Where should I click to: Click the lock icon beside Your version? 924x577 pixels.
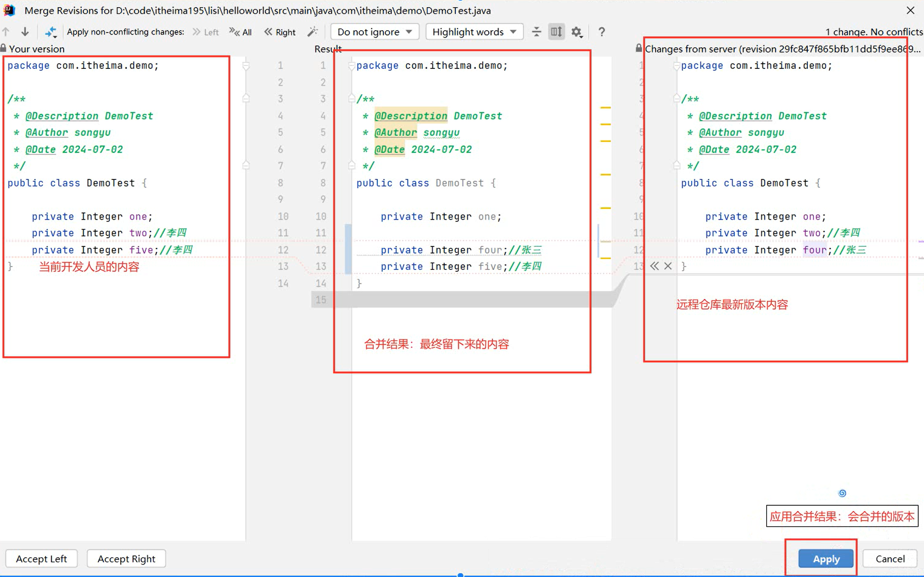[x=3, y=48]
